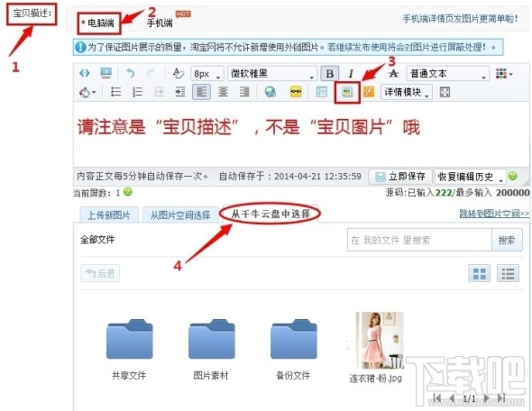Viewport: 532px width, 411px height.
Task: Open the background fill color bucket
Action: coord(87,92)
